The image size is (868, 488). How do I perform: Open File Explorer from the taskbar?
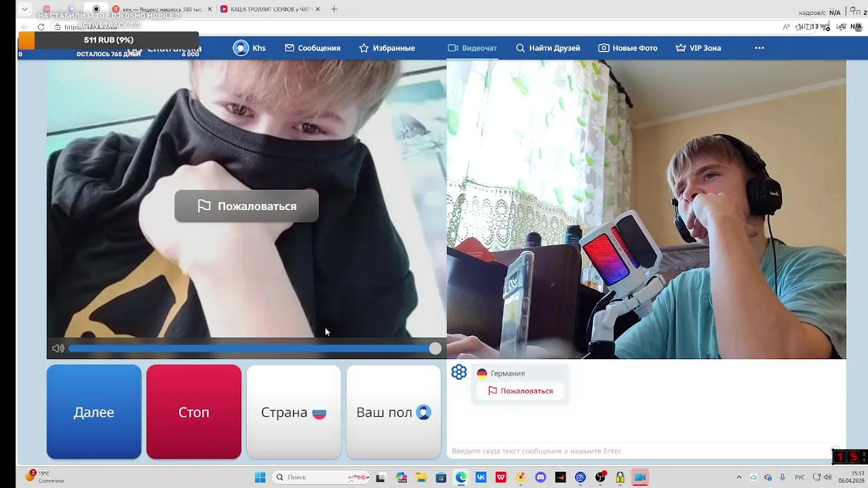tap(420, 477)
